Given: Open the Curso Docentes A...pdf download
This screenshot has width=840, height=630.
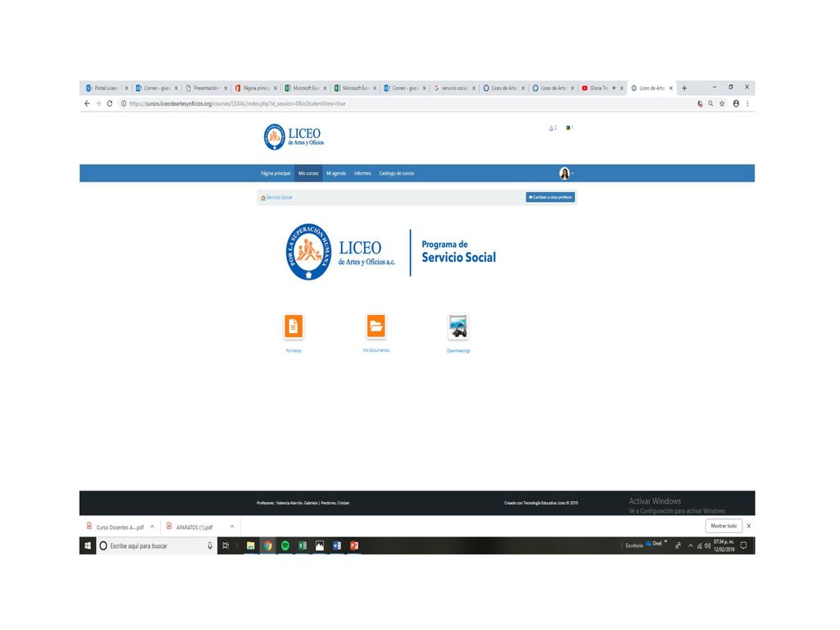Looking at the screenshot, I should click(x=115, y=527).
